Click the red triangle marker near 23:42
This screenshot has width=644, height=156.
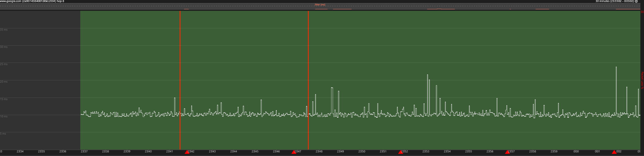pyautogui.click(x=187, y=152)
